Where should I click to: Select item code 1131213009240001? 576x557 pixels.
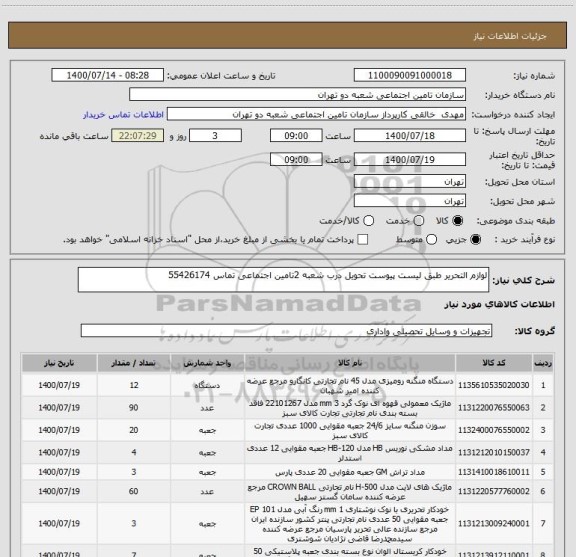point(494,524)
